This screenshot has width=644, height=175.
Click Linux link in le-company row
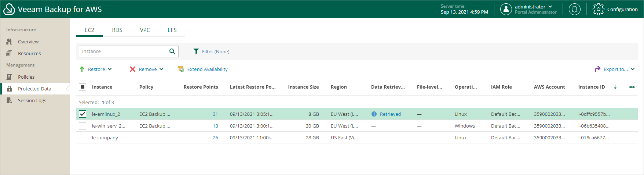(x=461, y=137)
